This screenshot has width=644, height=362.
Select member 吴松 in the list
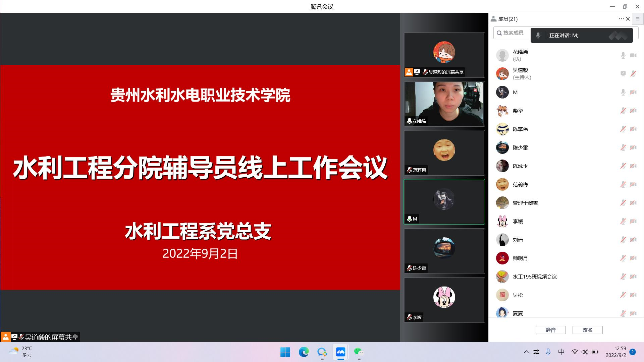pyautogui.click(x=566, y=295)
